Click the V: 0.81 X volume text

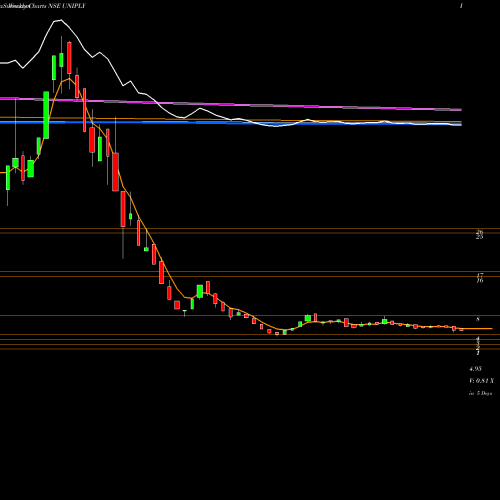tap(481, 381)
